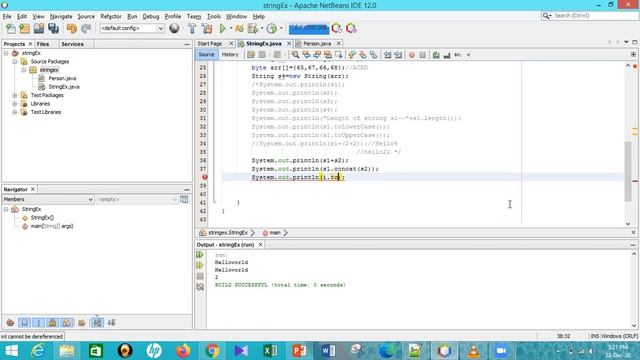Click the Stop square icon in Output panel
The width and height of the screenshot is (640, 360).
[200, 276]
